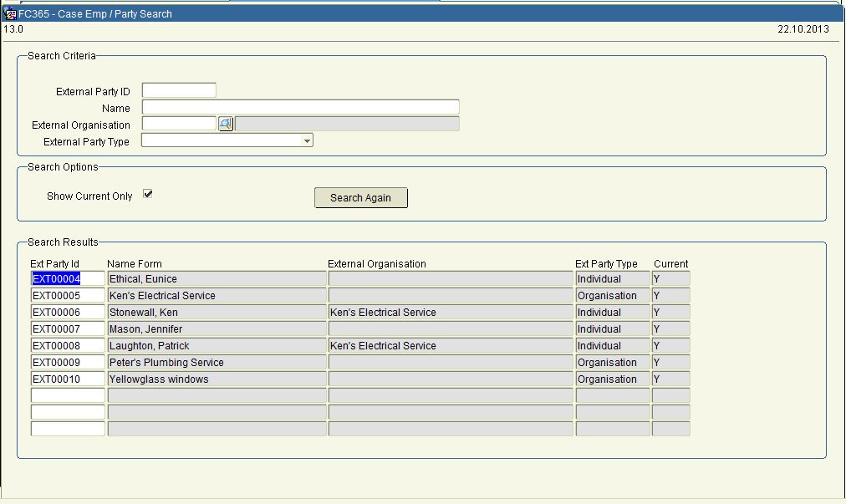Click Peter's Plumbing Service name cell

(217, 363)
